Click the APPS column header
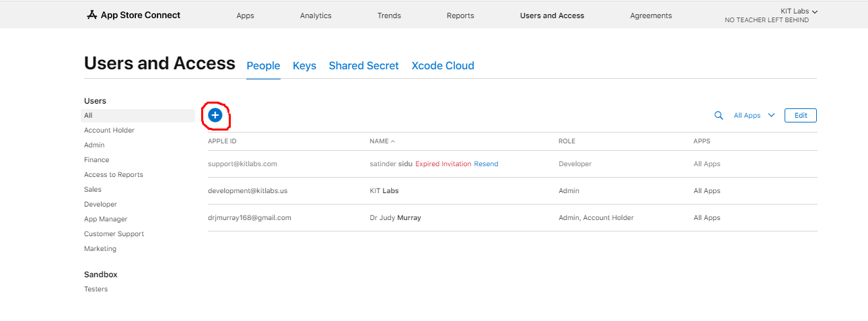Viewport: 868px width, 321px height. pos(702,141)
